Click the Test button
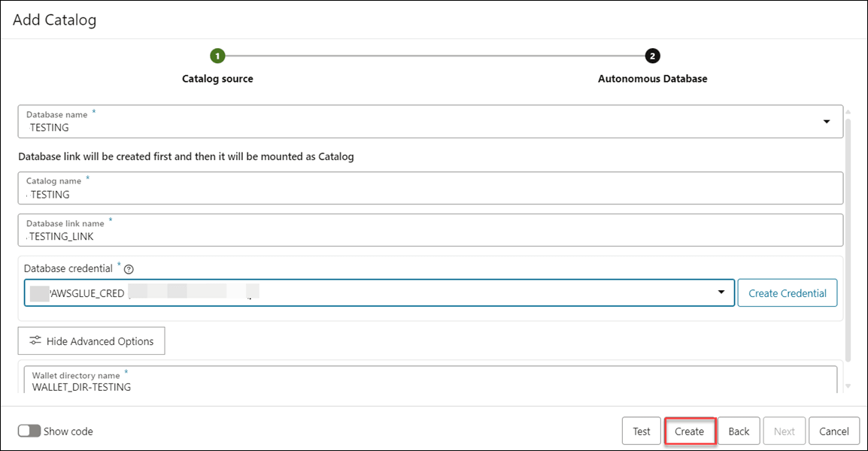 pos(641,431)
